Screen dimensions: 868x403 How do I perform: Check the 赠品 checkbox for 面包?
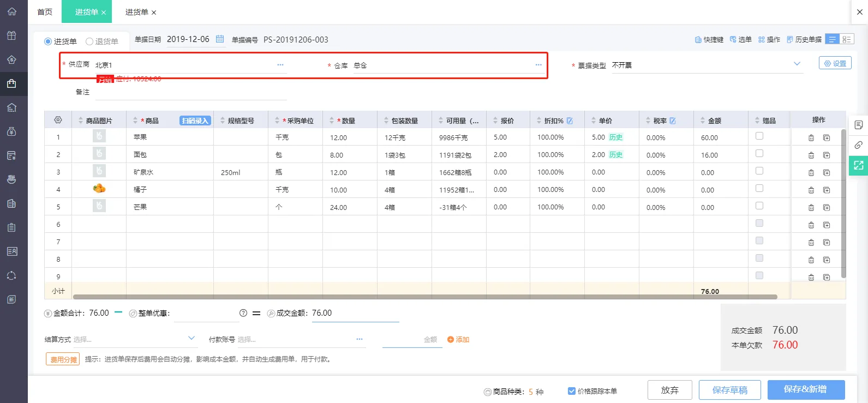click(x=759, y=154)
